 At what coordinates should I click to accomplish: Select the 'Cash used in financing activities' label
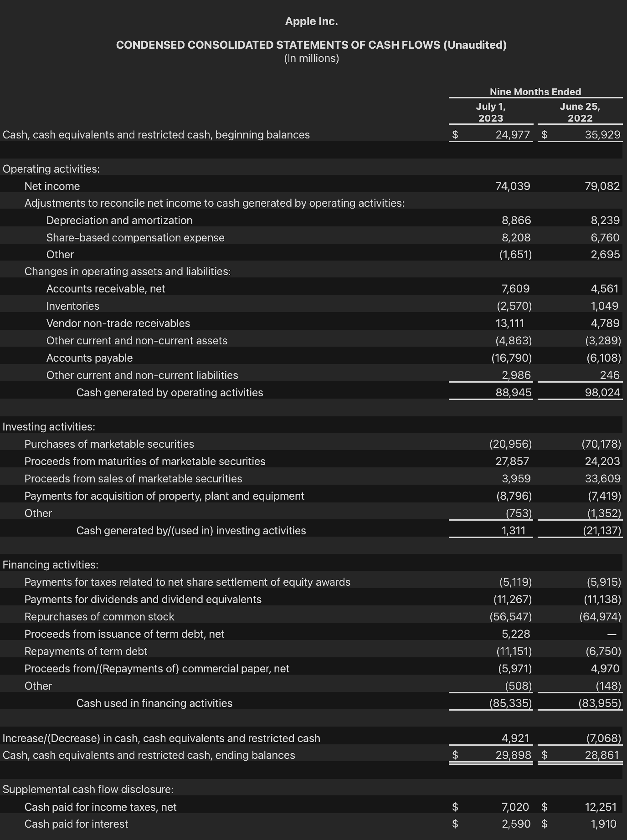pos(154,703)
